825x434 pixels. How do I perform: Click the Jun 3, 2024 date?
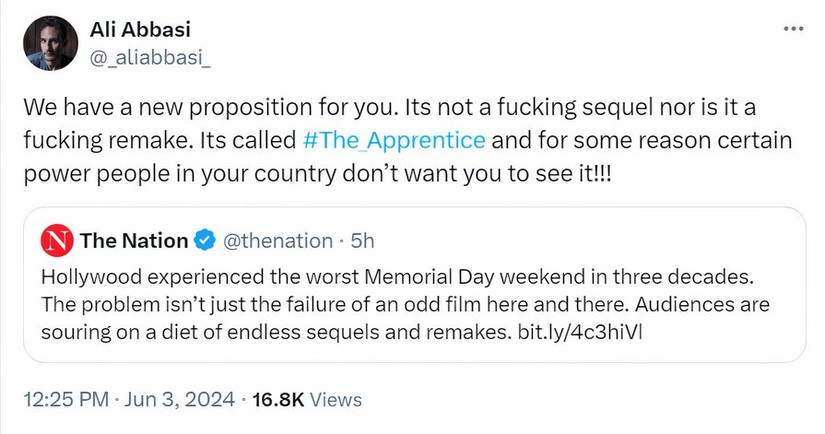coord(175,399)
